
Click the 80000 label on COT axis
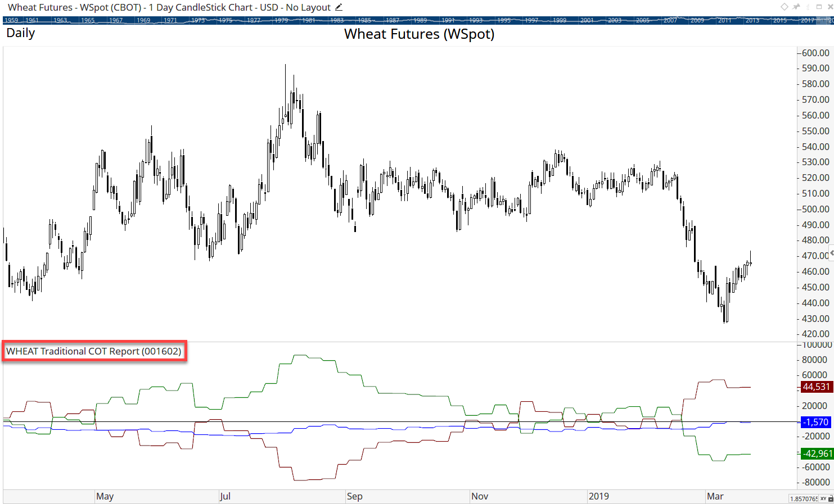pos(814,360)
